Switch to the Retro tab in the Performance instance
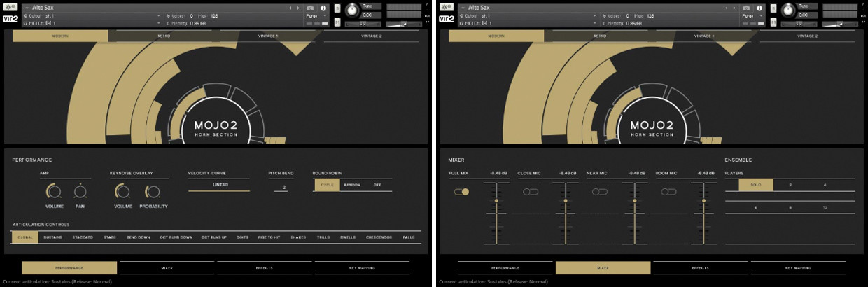 pos(164,36)
